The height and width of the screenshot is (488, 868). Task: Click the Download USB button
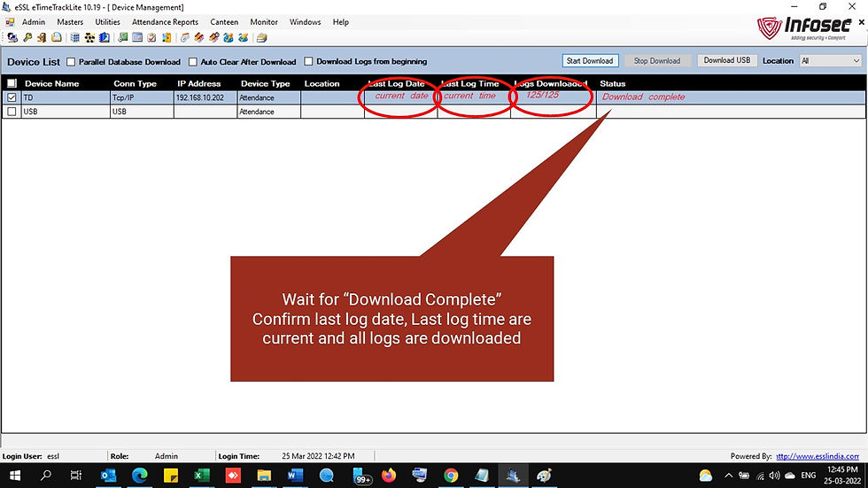pos(727,60)
